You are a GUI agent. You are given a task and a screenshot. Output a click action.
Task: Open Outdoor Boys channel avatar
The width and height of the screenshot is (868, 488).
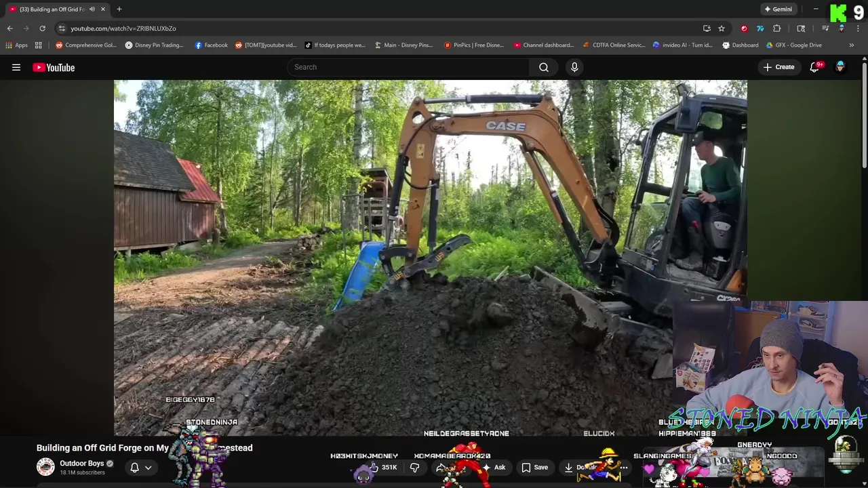(x=45, y=467)
